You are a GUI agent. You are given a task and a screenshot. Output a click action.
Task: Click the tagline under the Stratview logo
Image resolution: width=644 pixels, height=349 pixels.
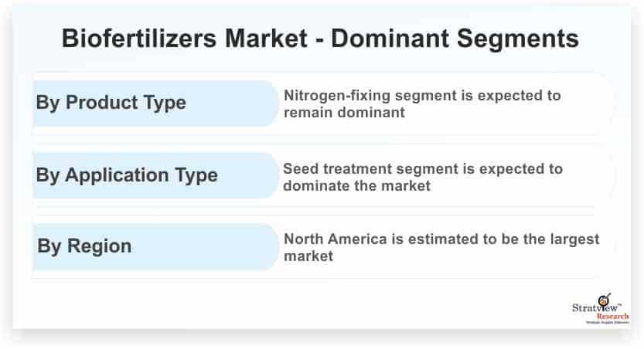coord(608,322)
